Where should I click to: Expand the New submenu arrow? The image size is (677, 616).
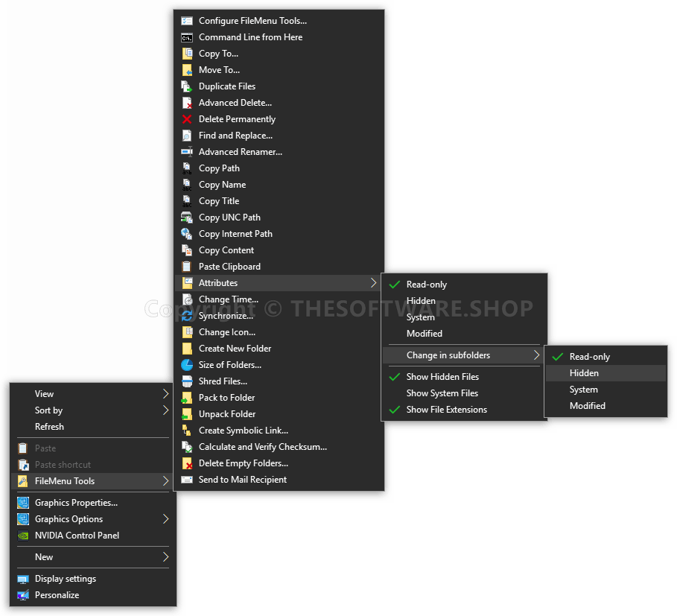(166, 557)
